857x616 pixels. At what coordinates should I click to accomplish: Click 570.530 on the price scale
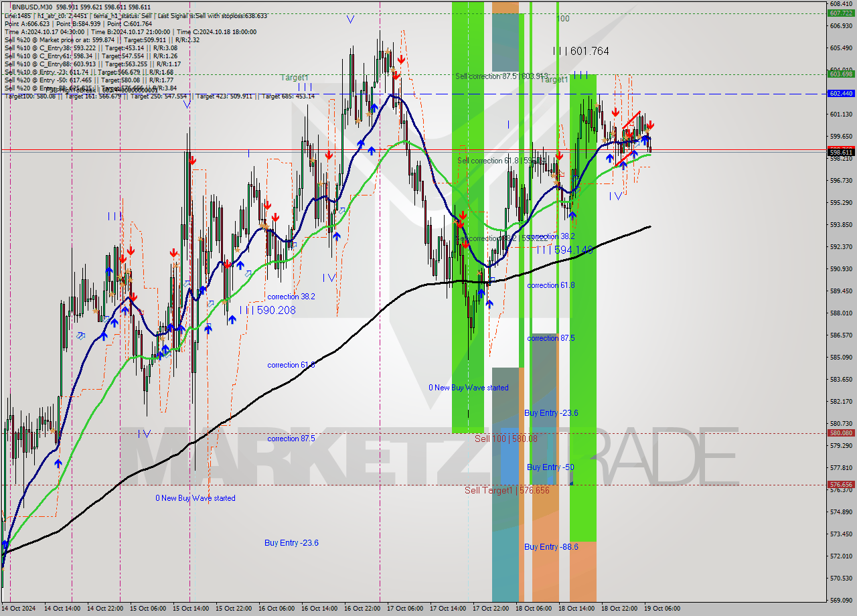[x=841, y=578]
